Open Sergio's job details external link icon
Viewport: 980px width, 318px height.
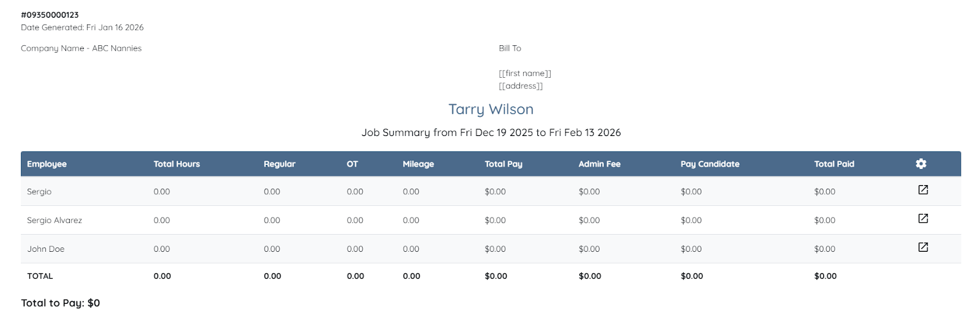coord(923,190)
